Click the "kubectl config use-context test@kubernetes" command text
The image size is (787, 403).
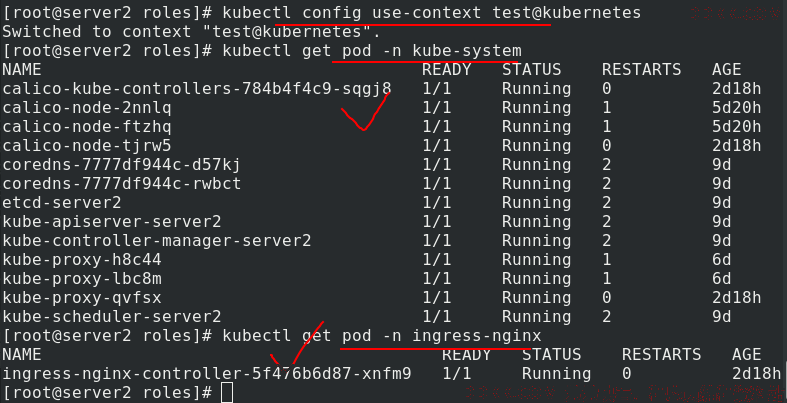coord(432,13)
